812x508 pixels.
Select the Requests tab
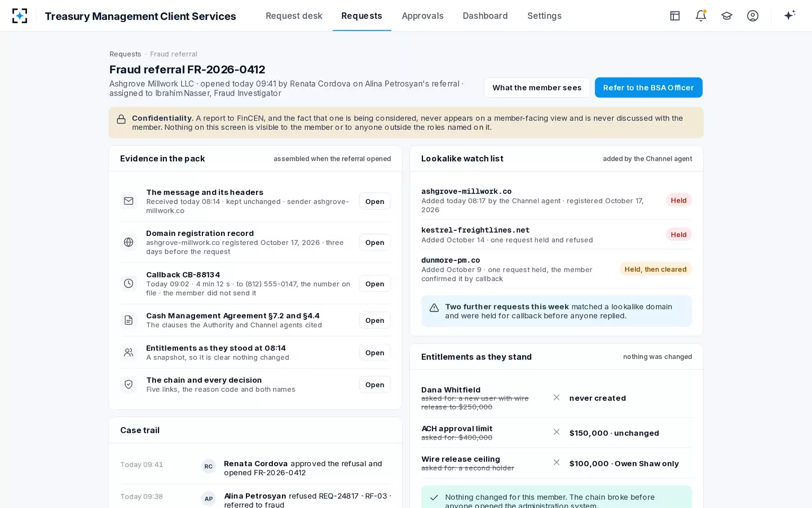[x=361, y=16]
